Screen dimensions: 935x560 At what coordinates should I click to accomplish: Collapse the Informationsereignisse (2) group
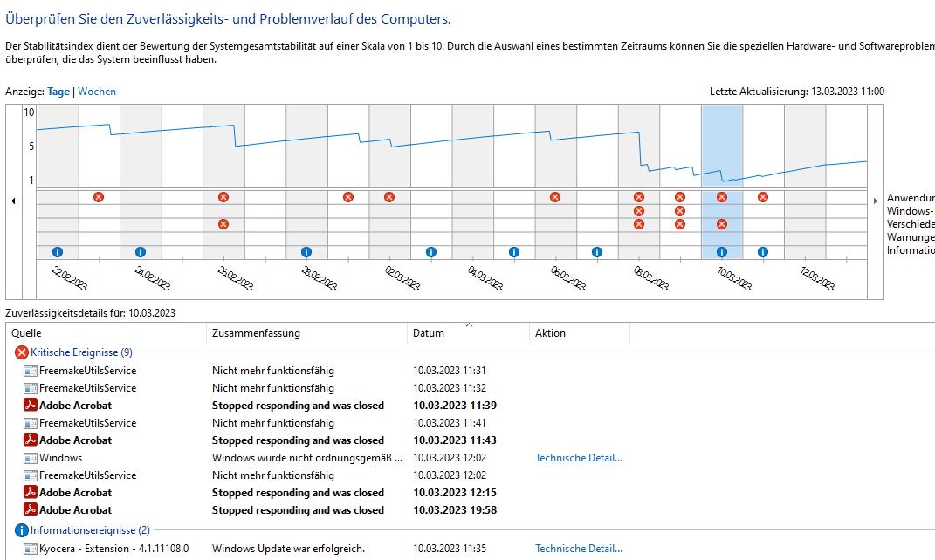coord(90,530)
